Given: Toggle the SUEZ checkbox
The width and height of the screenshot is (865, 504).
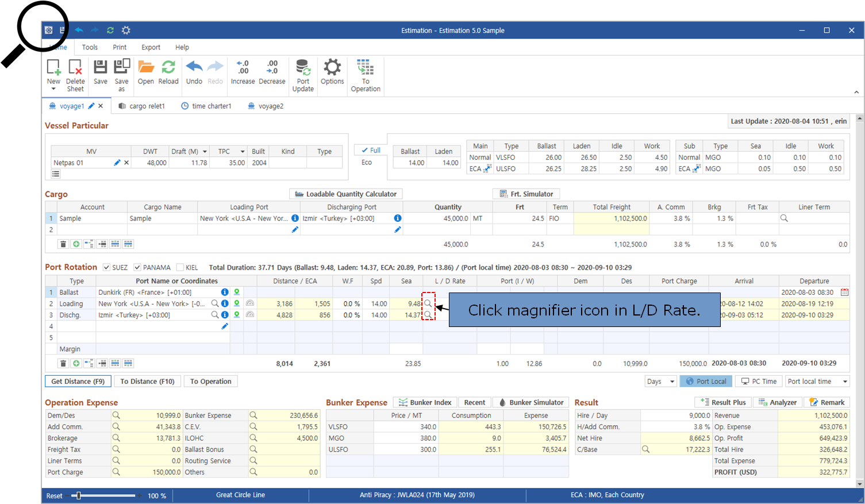Looking at the screenshot, I should 106,267.
